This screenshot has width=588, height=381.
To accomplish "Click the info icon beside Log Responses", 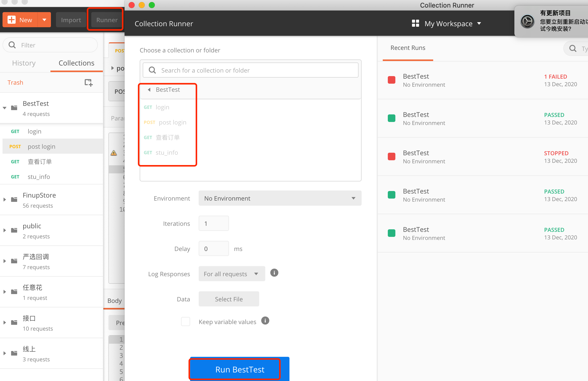I will (274, 273).
